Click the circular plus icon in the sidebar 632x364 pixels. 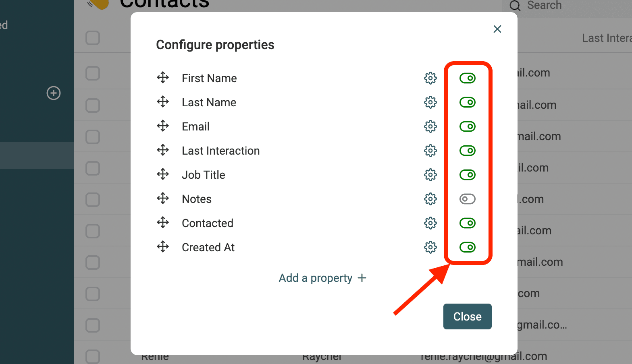pos(54,93)
